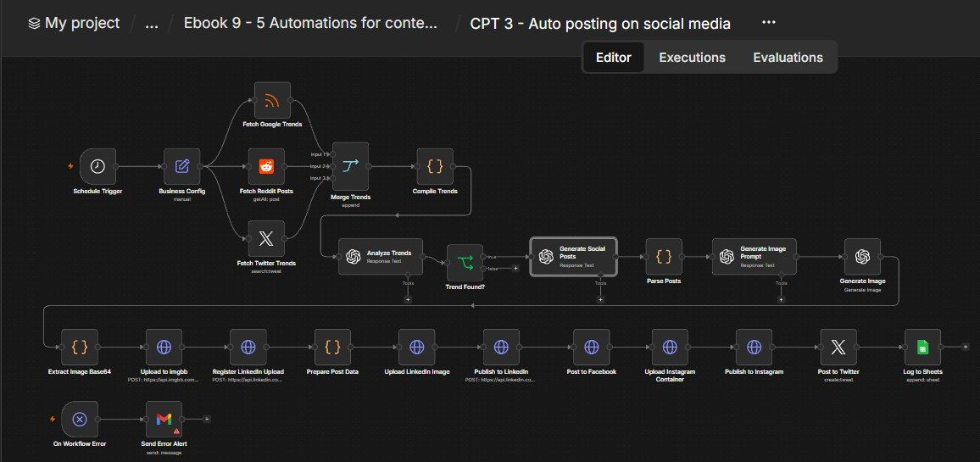The width and height of the screenshot is (980, 462).
Task: Select the Register LinkedIn Upload node
Action: [x=248, y=347]
